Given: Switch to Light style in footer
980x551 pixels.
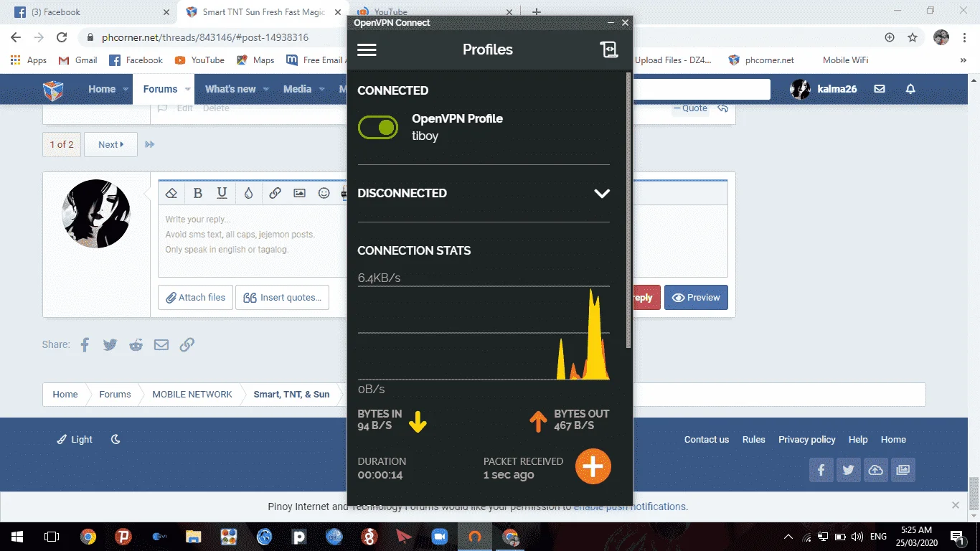Looking at the screenshot, I should pos(75,439).
